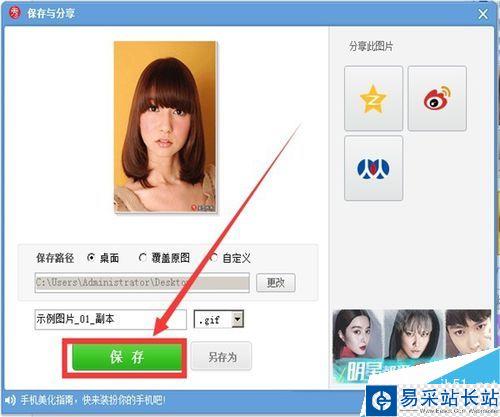Click the 分享此图片 heading text
The width and height of the screenshot is (500, 417).
click(371, 46)
